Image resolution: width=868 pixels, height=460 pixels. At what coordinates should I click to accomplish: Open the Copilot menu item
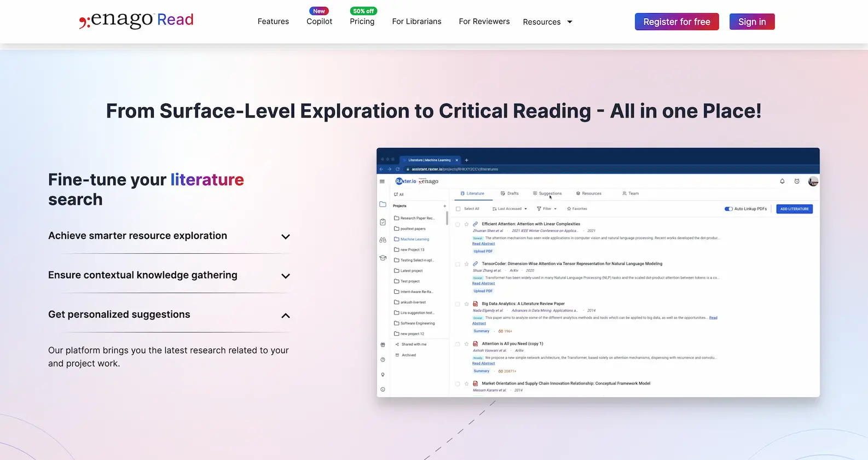(x=319, y=21)
